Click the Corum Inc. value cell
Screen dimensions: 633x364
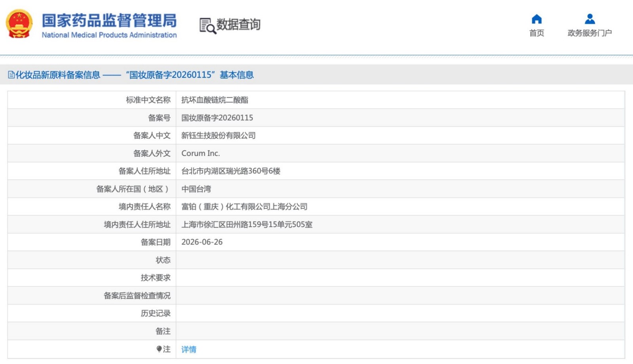tap(400, 154)
